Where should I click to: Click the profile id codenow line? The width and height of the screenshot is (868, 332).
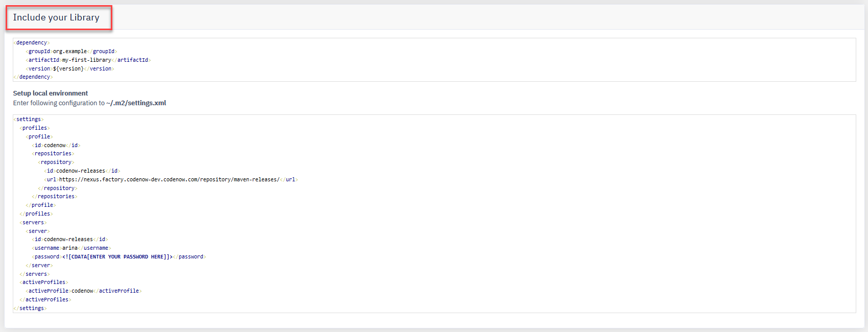coord(56,146)
